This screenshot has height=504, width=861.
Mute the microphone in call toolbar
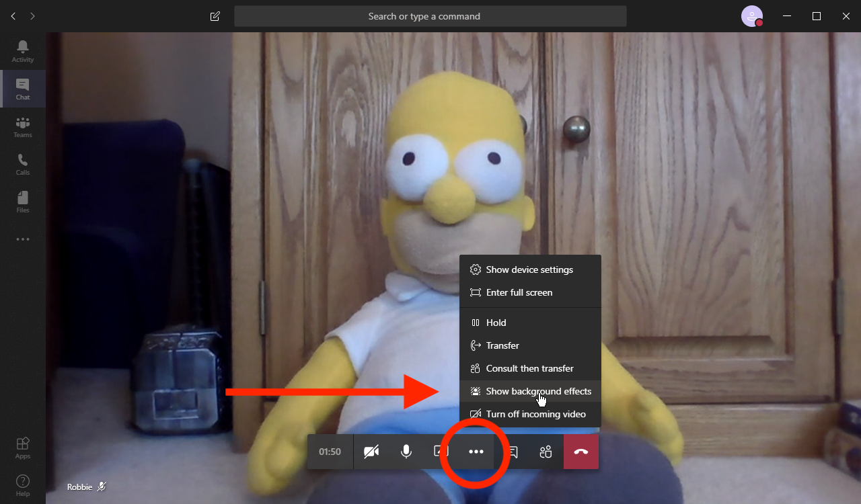406,452
